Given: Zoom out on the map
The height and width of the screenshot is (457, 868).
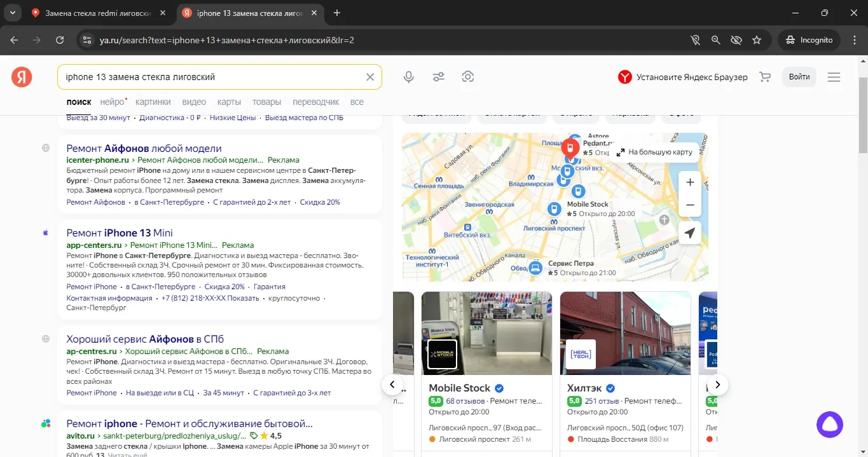Looking at the screenshot, I should (690, 205).
